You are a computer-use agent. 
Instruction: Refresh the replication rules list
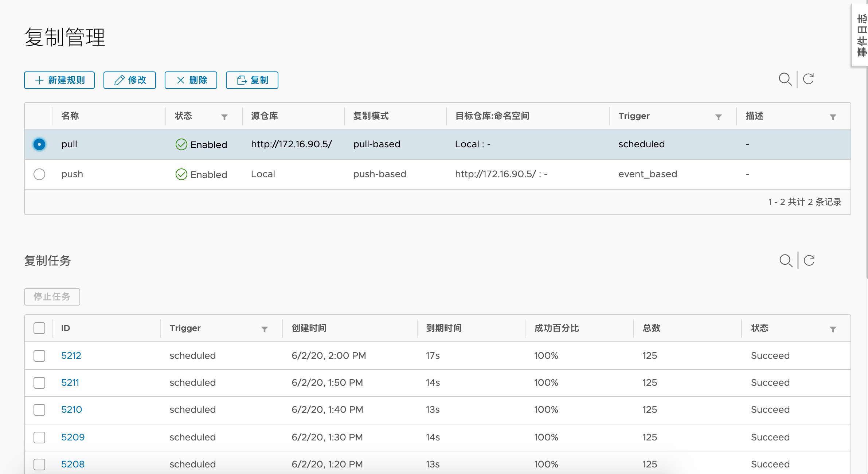coord(808,79)
